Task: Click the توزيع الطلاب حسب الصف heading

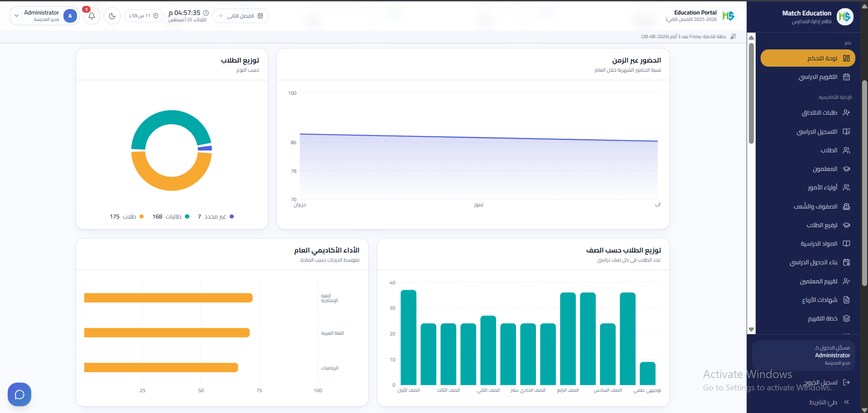Action: [x=624, y=250]
